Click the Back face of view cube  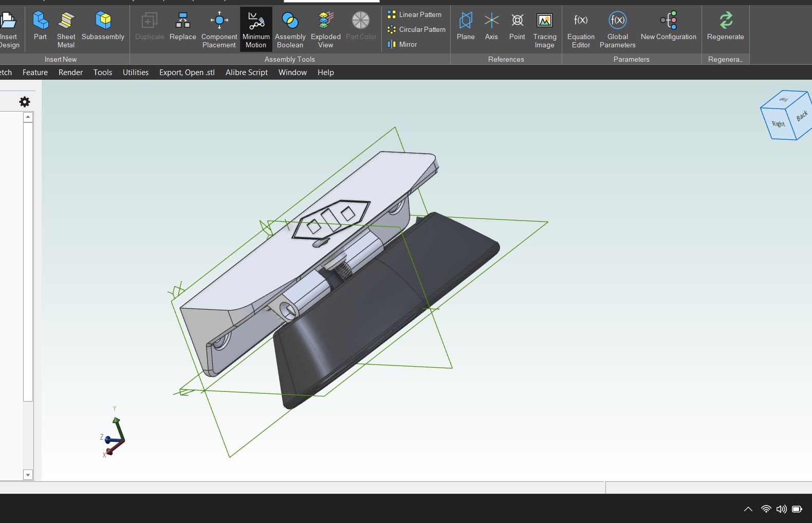tap(801, 116)
